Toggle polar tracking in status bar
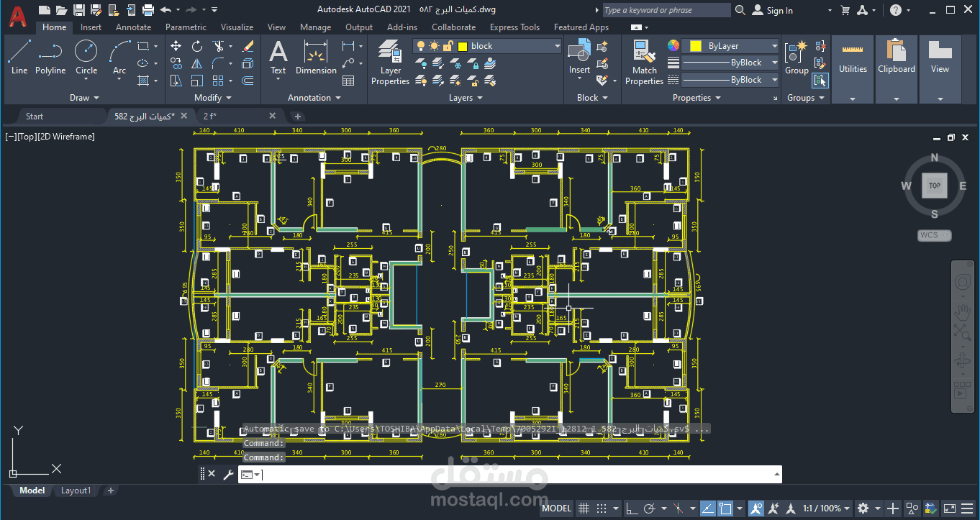This screenshot has height=520, width=980. 649,508
